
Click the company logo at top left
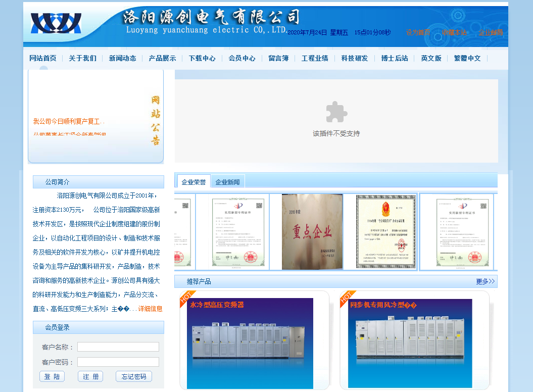pos(56,23)
